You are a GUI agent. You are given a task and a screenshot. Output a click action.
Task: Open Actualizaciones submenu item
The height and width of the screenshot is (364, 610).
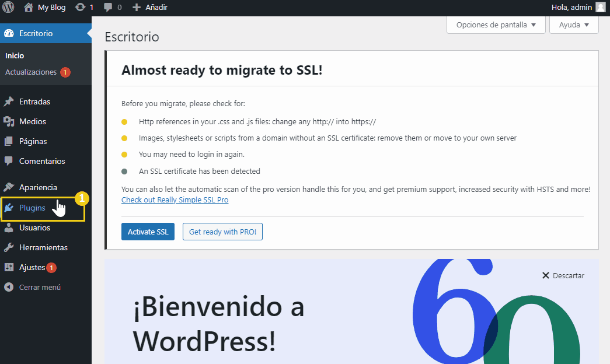pyautogui.click(x=31, y=72)
